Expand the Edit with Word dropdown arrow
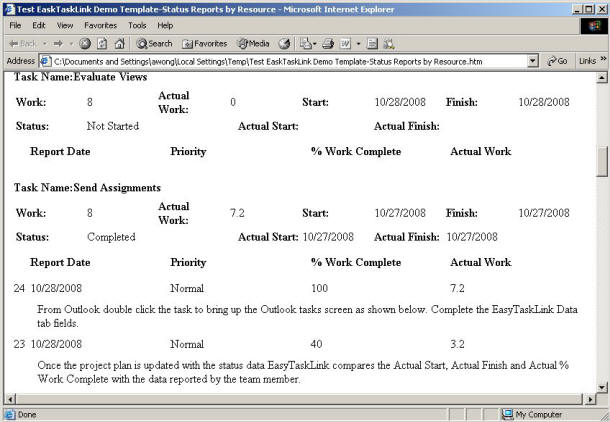This screenshot has width=610, height=422. click(358, 44)
